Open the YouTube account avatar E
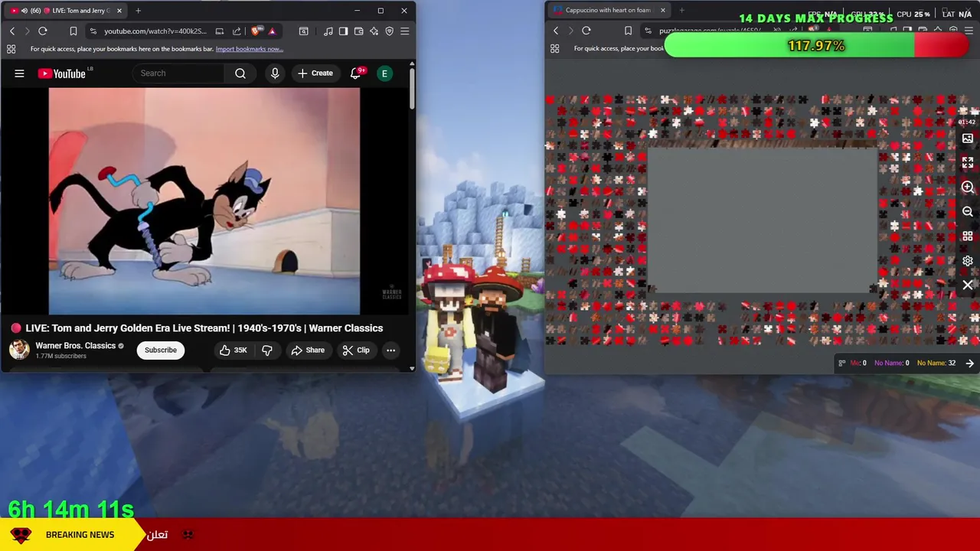 point(385,73)
